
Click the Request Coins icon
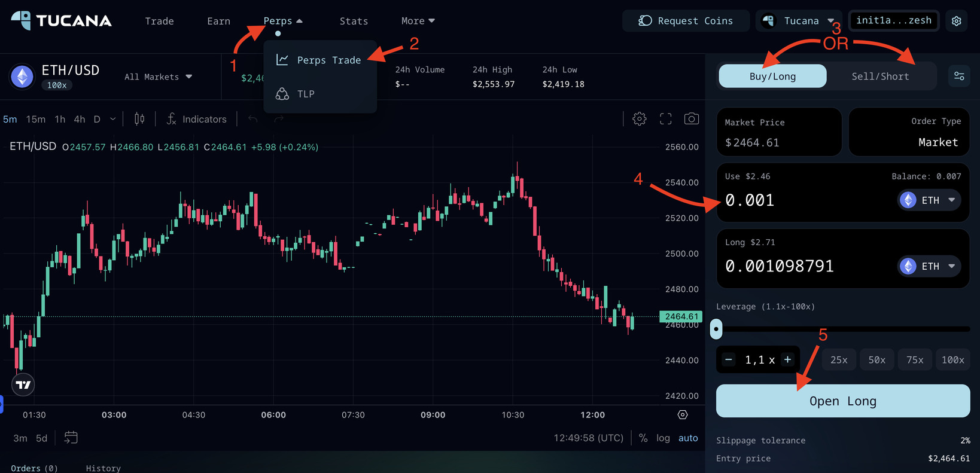pos(645,21)
